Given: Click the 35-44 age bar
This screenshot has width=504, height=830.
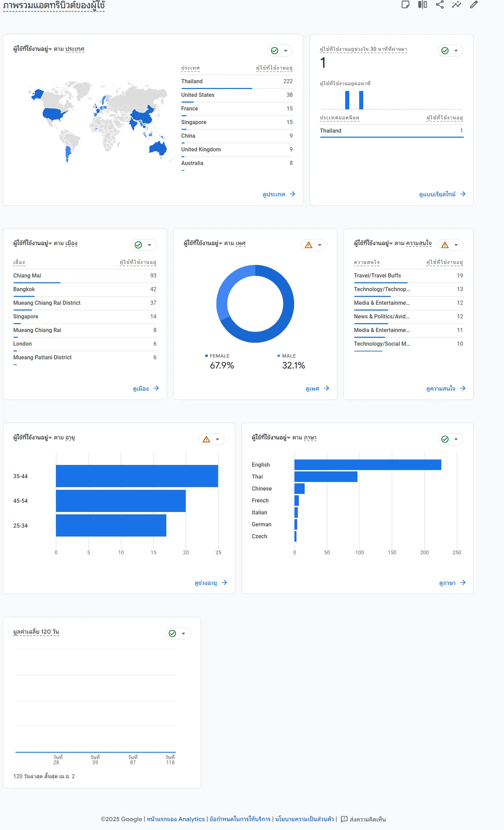Looking at the screenshot, I should [137, 476].
